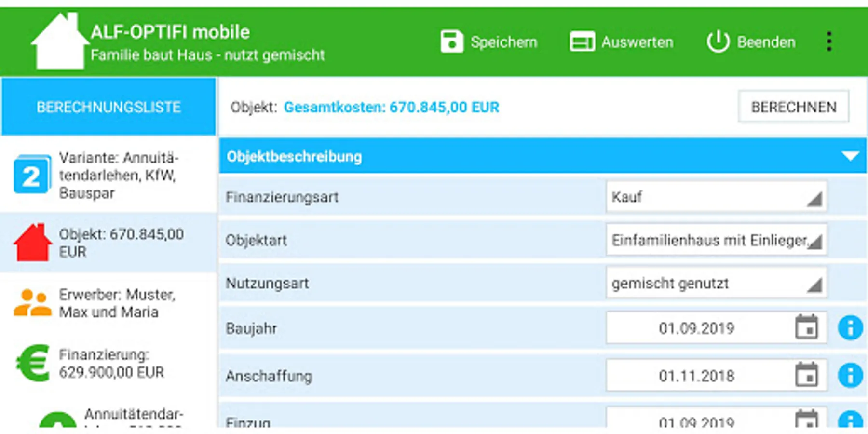
Task: Select the red house Objekt entry
Action: 108,243
